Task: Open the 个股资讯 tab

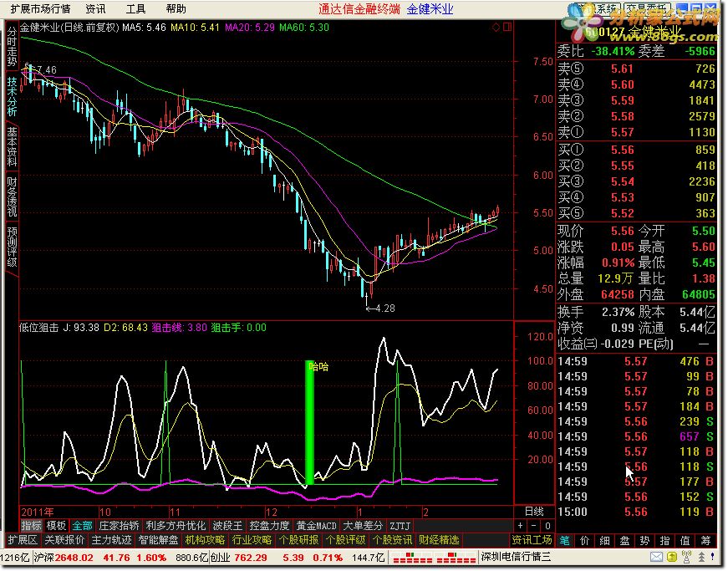Action: click(x=392, y=540)
